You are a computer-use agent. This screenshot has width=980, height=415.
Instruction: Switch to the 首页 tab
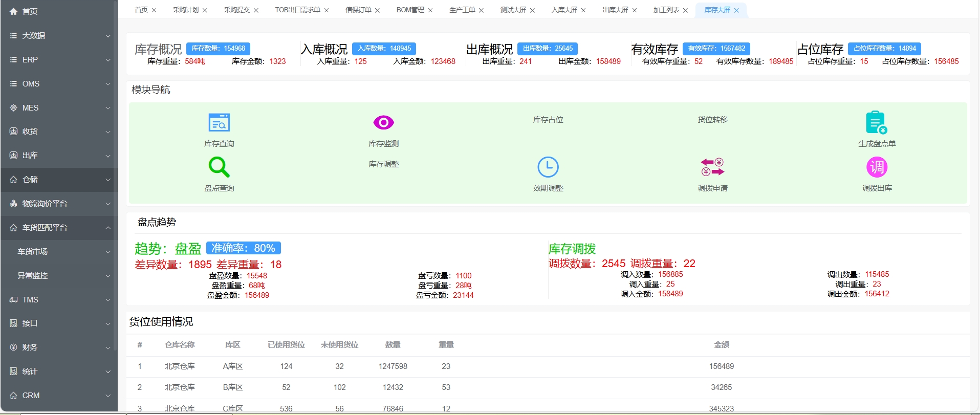point(141,10)
